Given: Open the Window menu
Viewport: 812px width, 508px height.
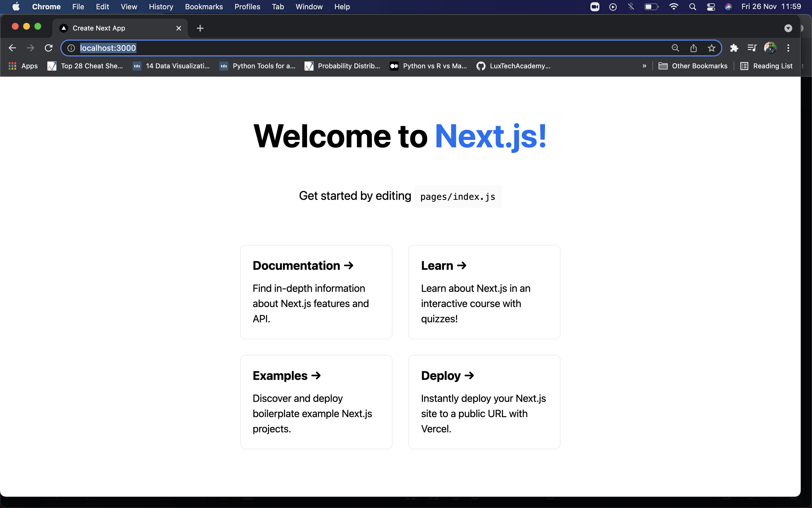Looking at the screenshot, I should pos(309,7).
